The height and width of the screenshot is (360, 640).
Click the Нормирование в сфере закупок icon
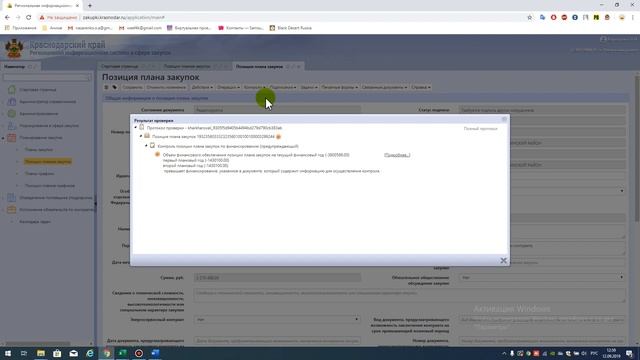point(12,126)
